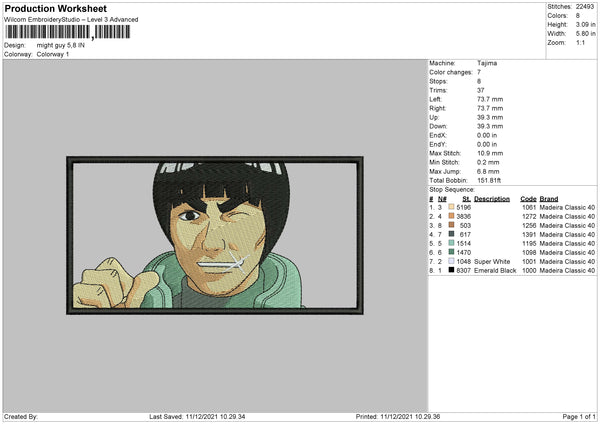The height and width of the screenshot is (424, 600).
Task: Select the mint green swatch with code 1195
Action: (452, 243)
